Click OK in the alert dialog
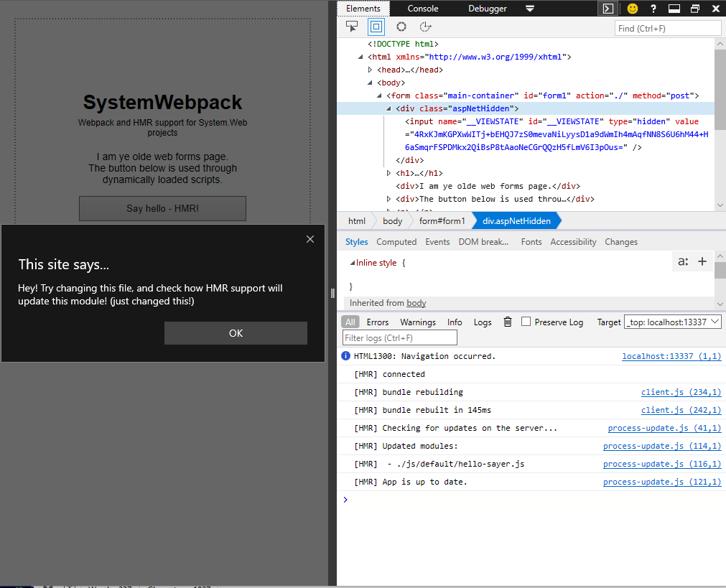The image size is (726, 588). point(236,333)
